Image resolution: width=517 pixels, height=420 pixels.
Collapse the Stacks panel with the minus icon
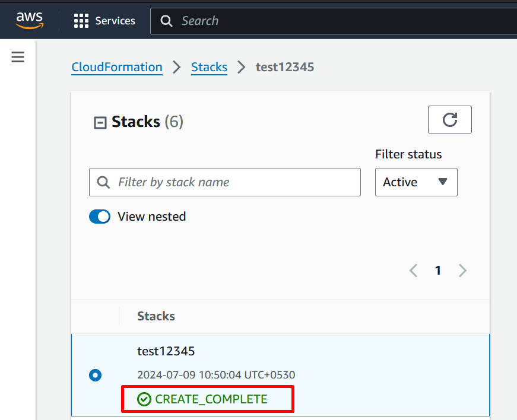[100, 123]
